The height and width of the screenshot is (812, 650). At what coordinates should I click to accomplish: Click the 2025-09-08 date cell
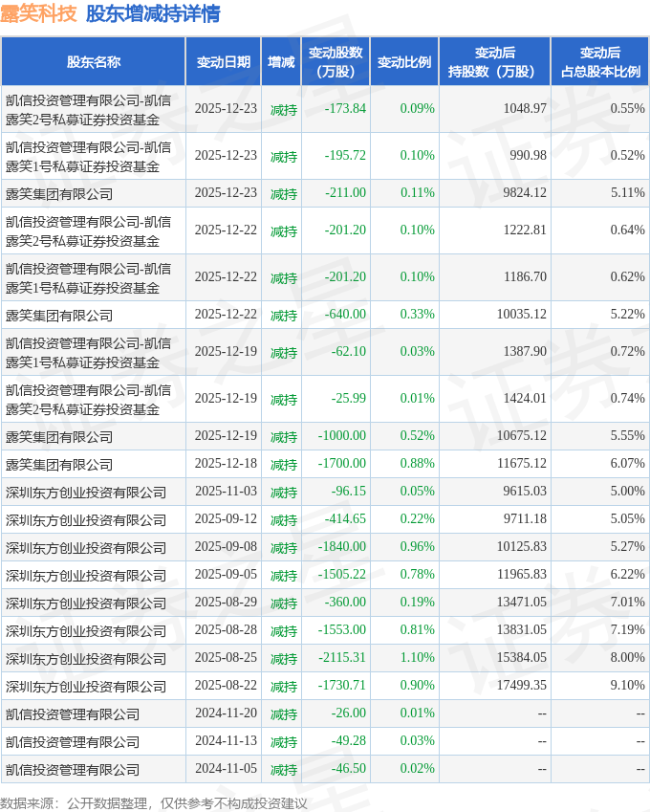click(226, 546)
